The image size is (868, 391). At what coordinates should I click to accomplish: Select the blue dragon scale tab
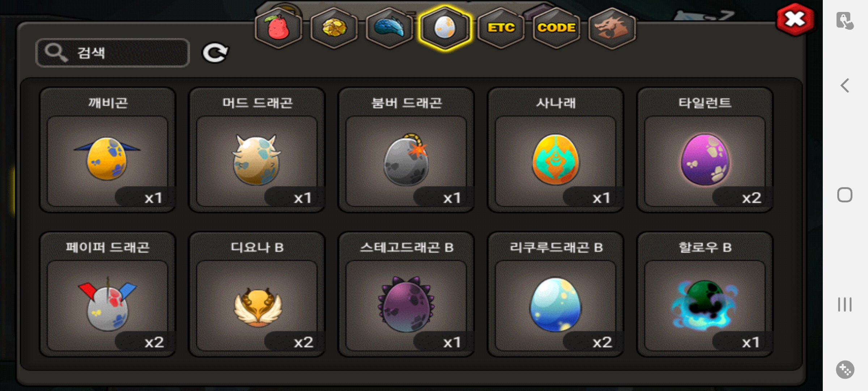(390, 28)
